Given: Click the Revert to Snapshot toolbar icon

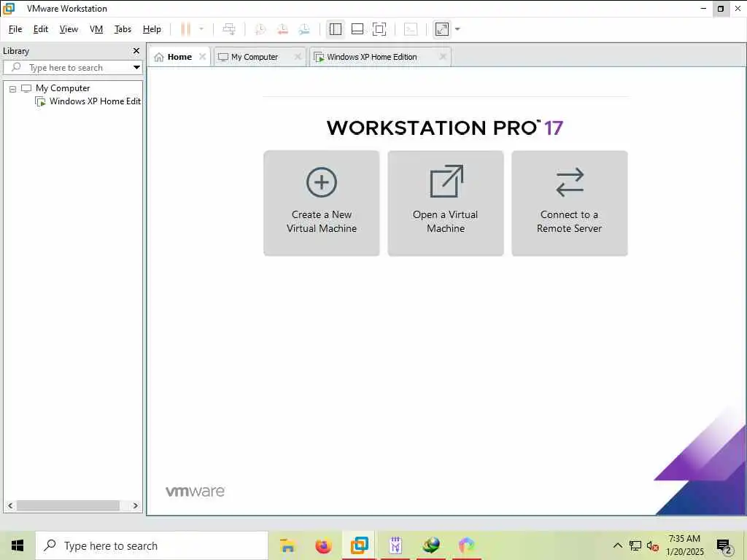Looking at the screenshot, I should [x=282, y=29].
